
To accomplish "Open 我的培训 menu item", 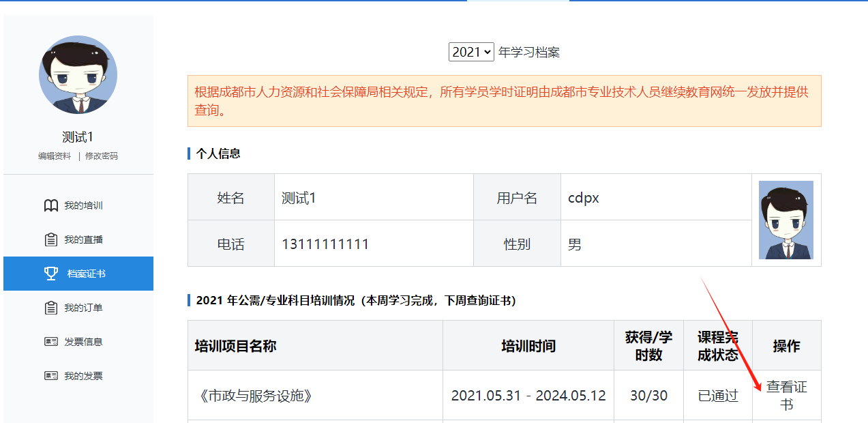I will [83, 205].
